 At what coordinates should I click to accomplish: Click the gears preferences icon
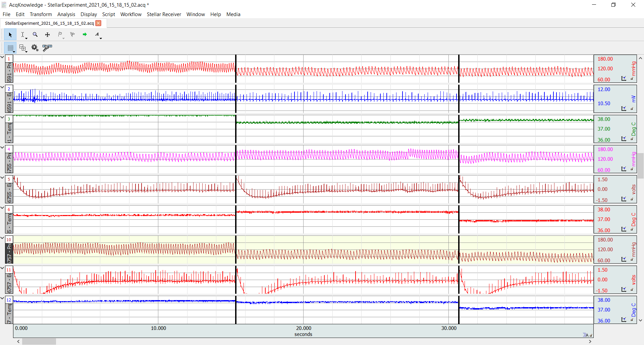click(x=35, y=48)
